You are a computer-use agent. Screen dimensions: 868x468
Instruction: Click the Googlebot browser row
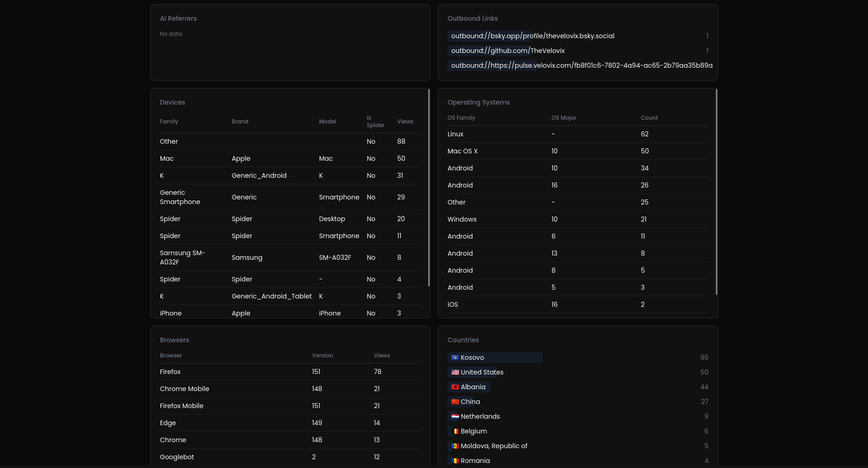(290, 457)
